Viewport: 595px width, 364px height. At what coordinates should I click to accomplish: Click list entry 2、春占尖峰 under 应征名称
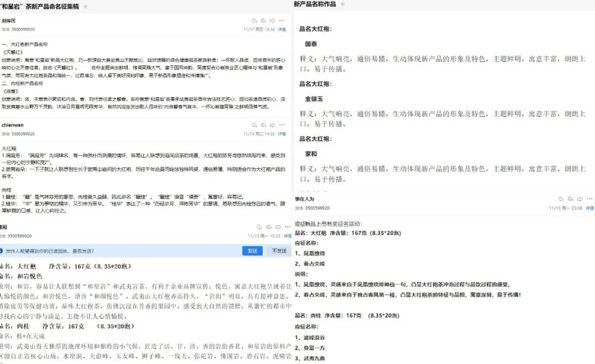[310, 264]
